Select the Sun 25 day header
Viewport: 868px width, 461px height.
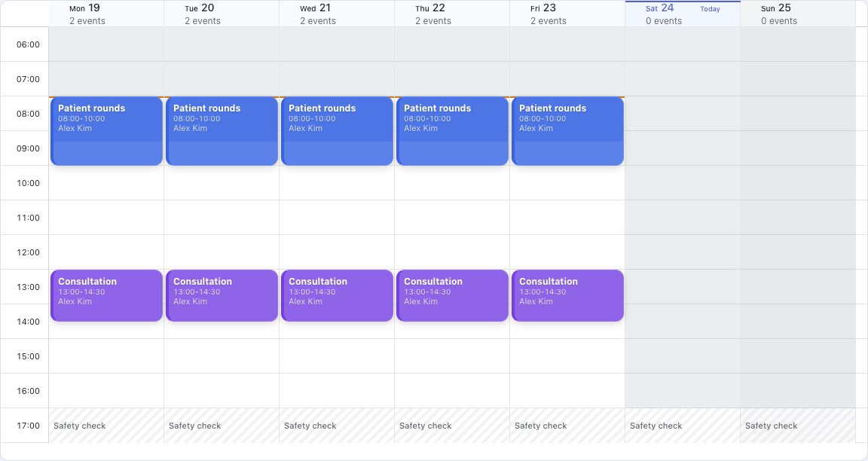(x=798, y=14)
